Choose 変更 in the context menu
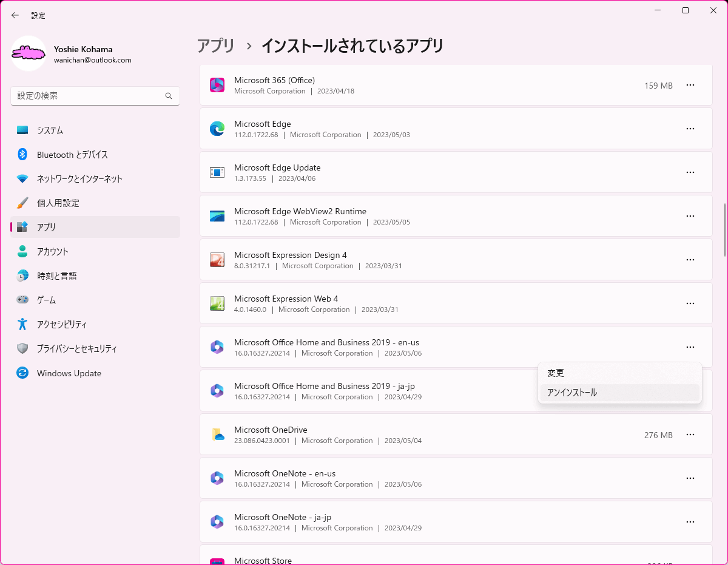Image resolution: width=728 pixels, height=565 pixels. [556, 373]
